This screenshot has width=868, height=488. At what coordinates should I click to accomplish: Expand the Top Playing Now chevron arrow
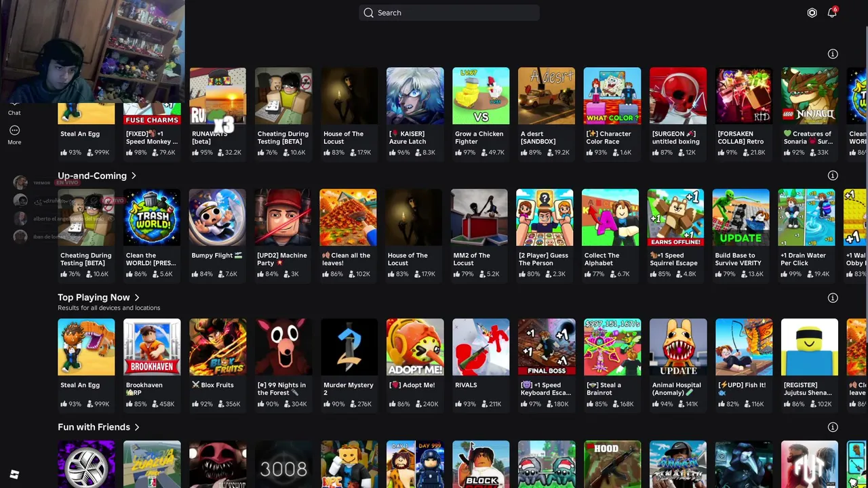(136, 298)
